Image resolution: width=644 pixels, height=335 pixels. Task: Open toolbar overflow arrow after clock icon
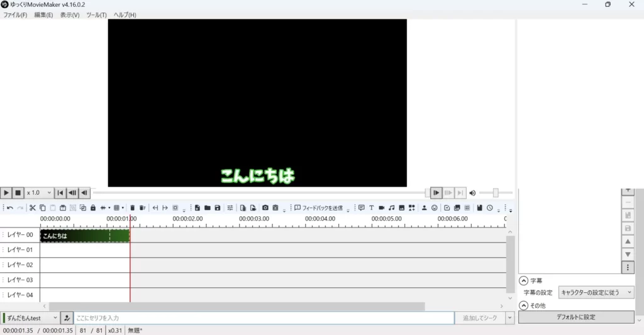(x=499, y=210)
